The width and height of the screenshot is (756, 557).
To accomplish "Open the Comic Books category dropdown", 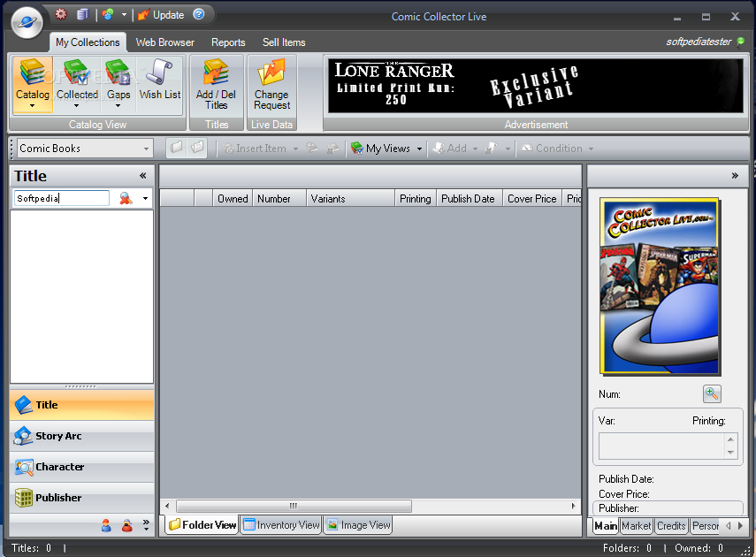I will [86, 148].
